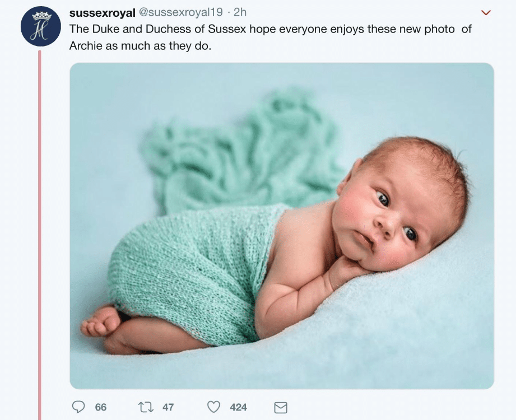The width and height of the screenshot is (516, 420).
Task: Click the sussexroyal display name
Action: point(102,12)
